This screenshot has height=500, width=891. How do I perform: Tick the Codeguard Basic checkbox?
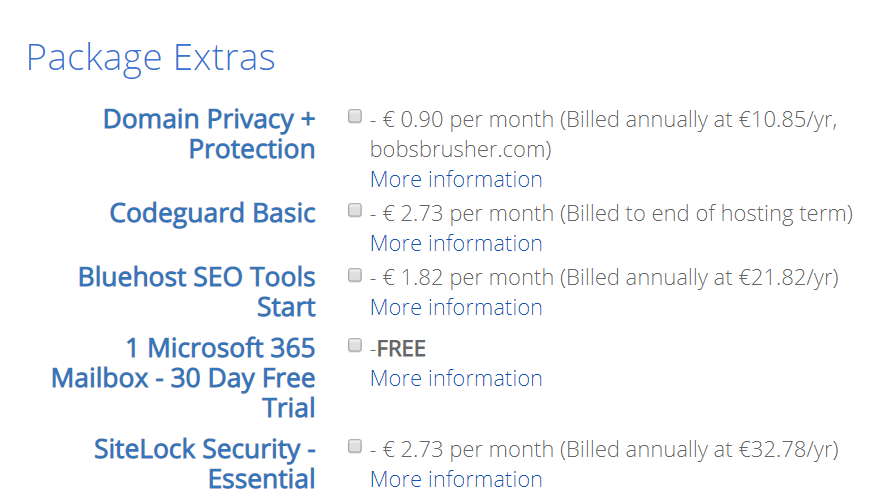(354, 211)
